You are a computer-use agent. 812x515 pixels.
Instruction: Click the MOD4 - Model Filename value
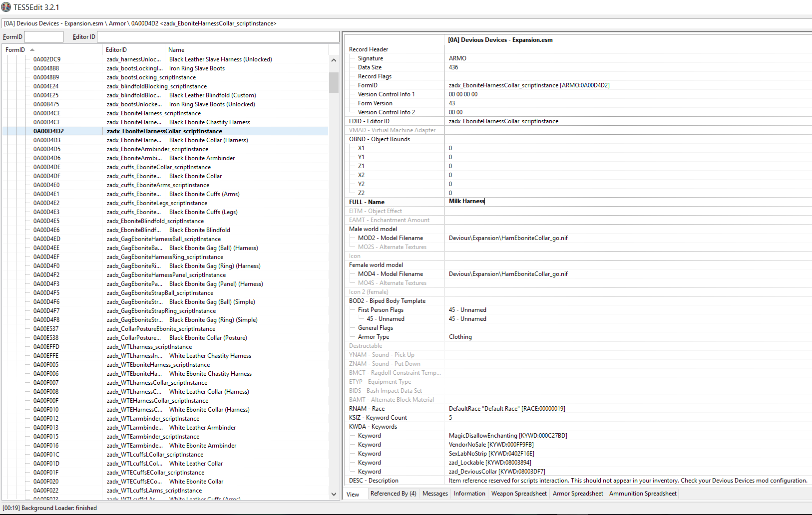(x=508, y=274)
